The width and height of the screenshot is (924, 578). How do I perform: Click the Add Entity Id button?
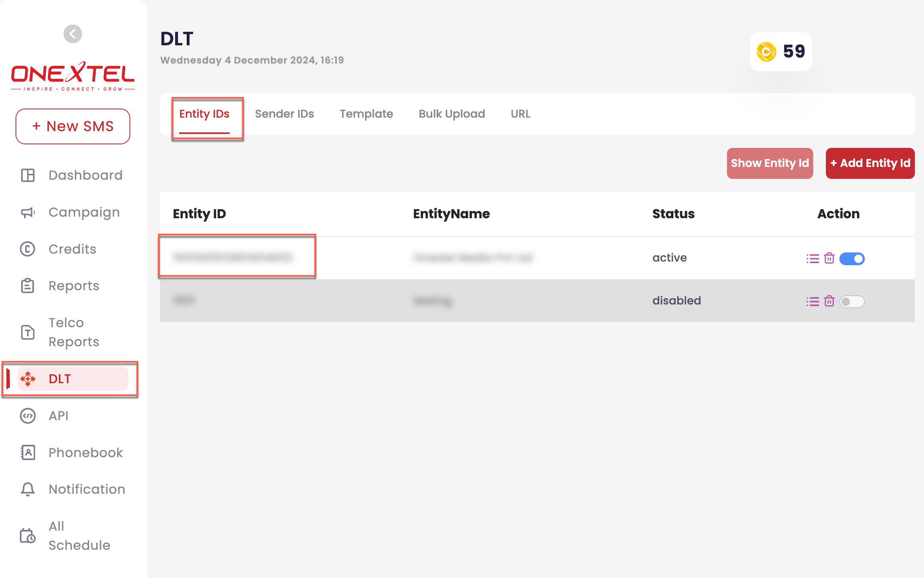(x=870, y=163)
